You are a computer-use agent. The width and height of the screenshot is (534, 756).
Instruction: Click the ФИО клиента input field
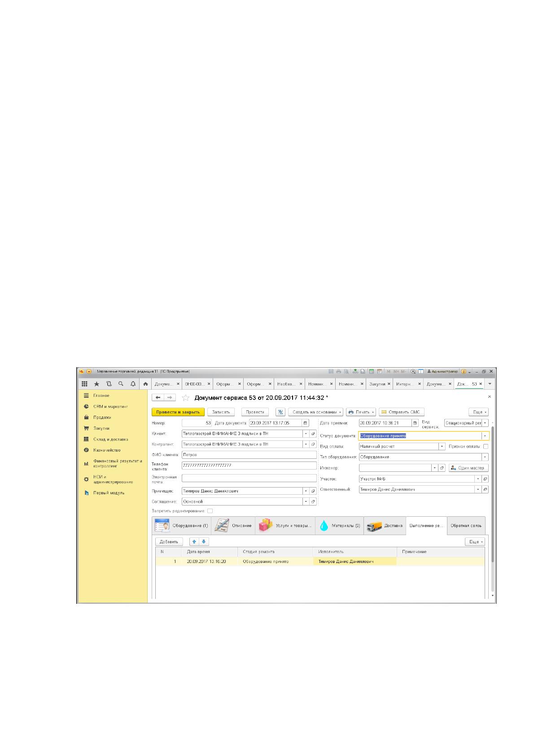tap(249, 455)
